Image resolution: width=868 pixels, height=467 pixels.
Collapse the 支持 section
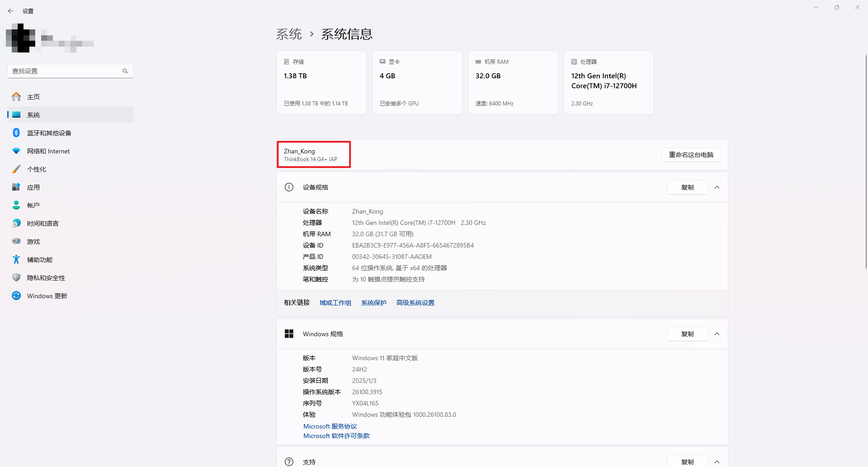[x=717, y=462]
